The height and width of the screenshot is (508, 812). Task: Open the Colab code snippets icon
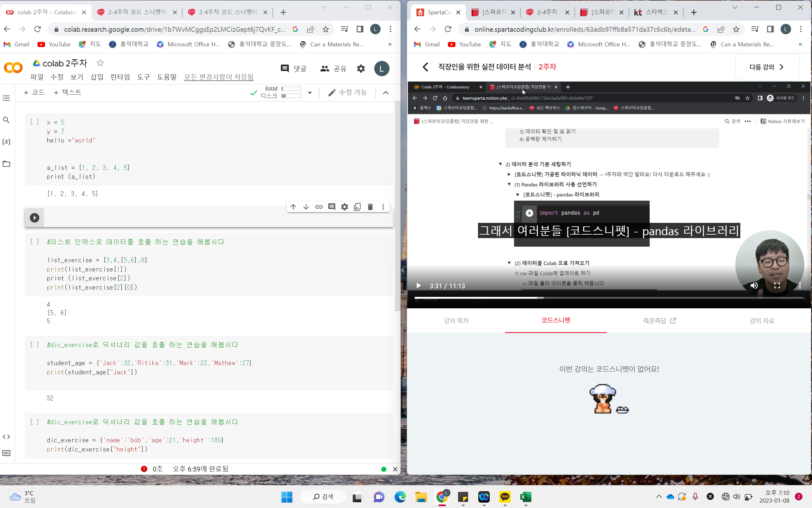[6, 437]
